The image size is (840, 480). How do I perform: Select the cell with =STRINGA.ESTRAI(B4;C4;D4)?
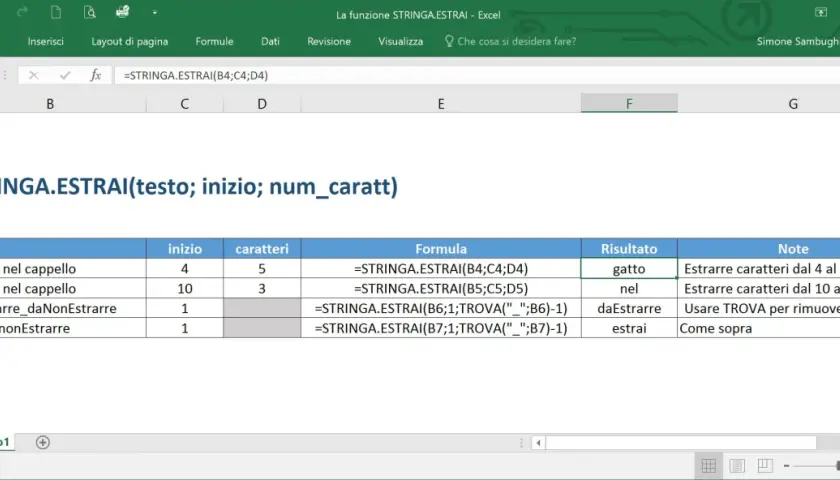(441, 268)
